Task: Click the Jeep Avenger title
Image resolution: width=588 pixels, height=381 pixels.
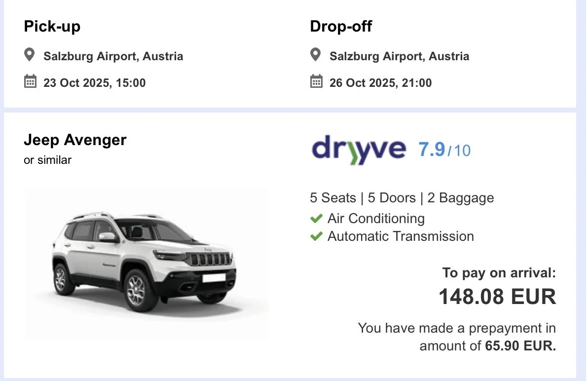Action: 75,140
